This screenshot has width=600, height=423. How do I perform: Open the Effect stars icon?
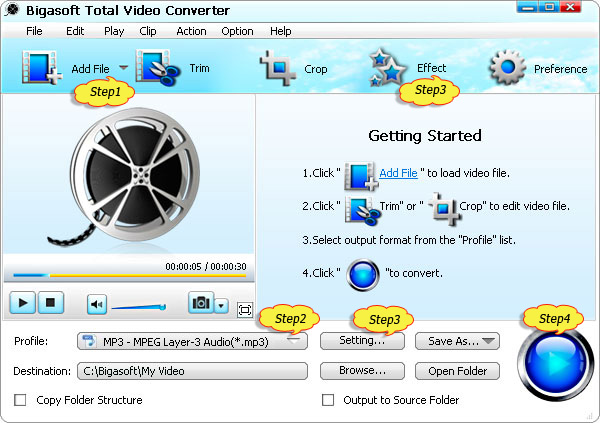tap(387, 67)
